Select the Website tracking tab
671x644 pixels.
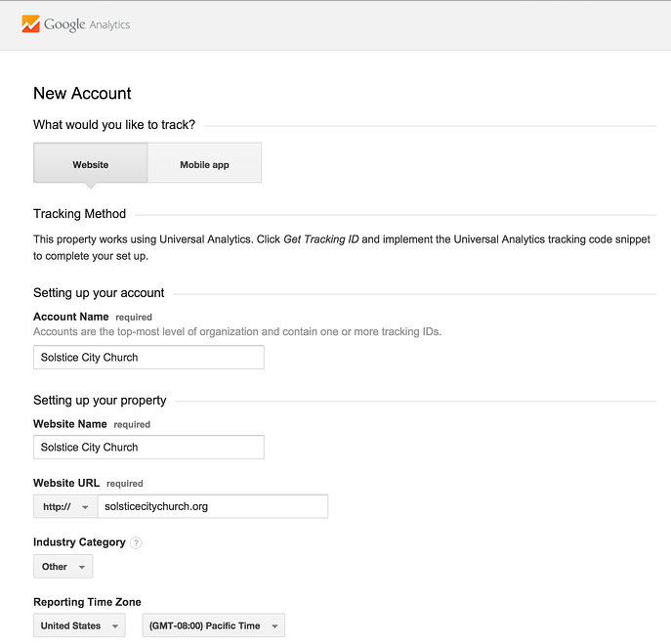click(x=91, y=163)
